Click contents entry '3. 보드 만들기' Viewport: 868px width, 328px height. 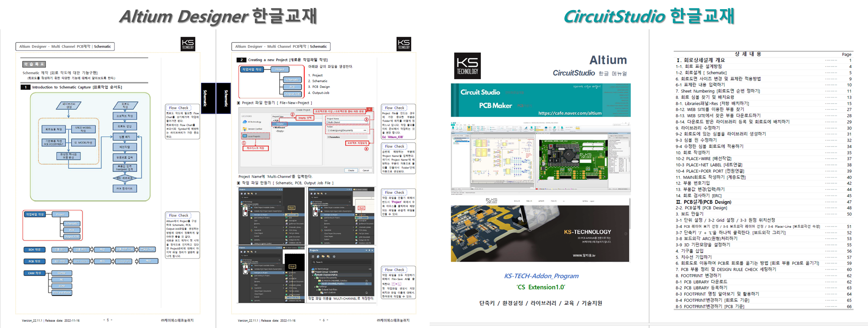pos(690,214)
